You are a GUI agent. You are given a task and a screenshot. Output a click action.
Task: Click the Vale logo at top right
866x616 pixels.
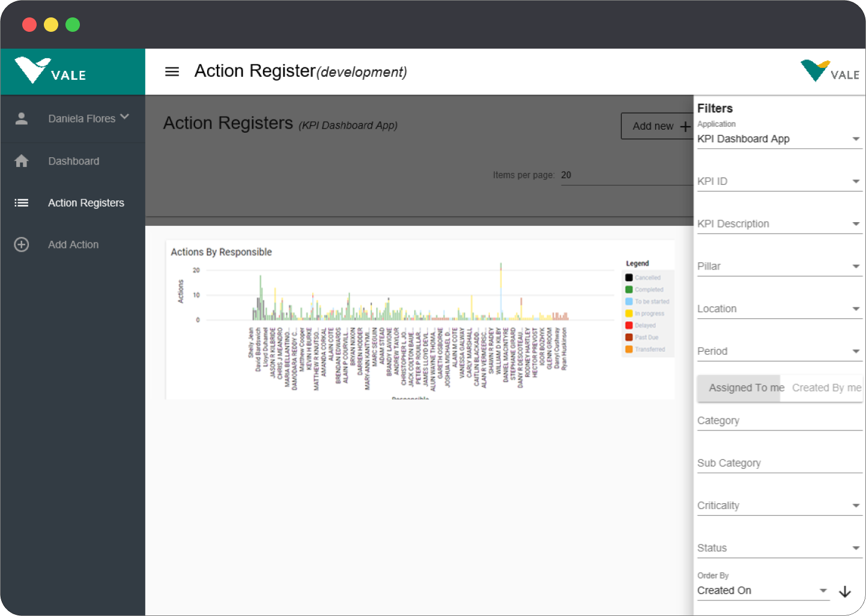click(830, 71)
